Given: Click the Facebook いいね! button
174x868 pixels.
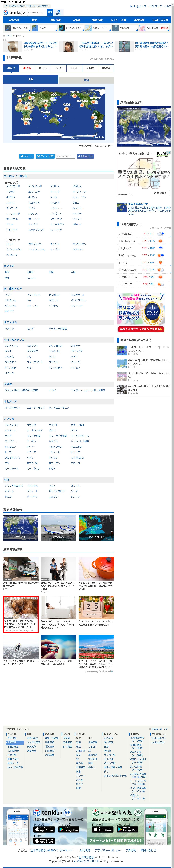Looking at the screenshot, I should (x=86, y=156).
